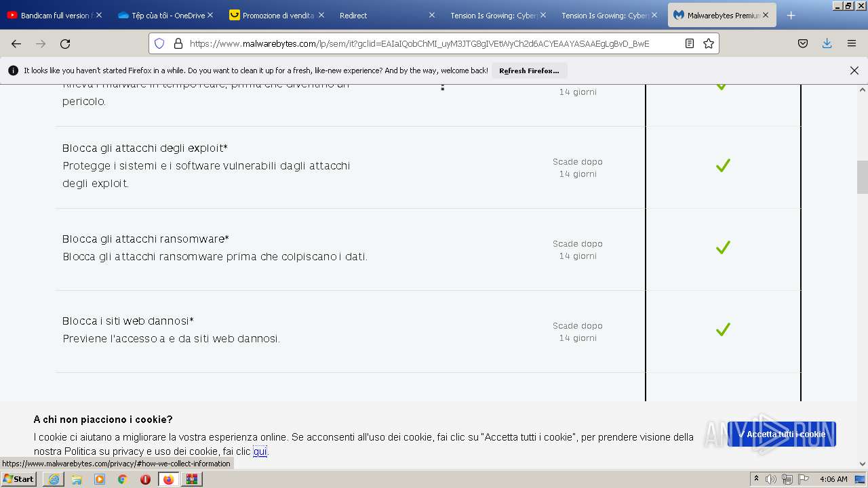Click the info icon in notification bar

point(14,70)
